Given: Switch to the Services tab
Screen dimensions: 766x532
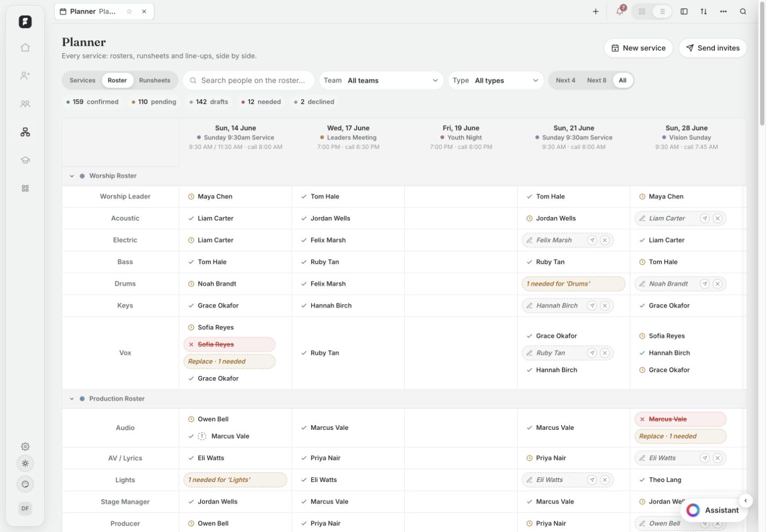Looking at the screenshot, I should 82,81.
